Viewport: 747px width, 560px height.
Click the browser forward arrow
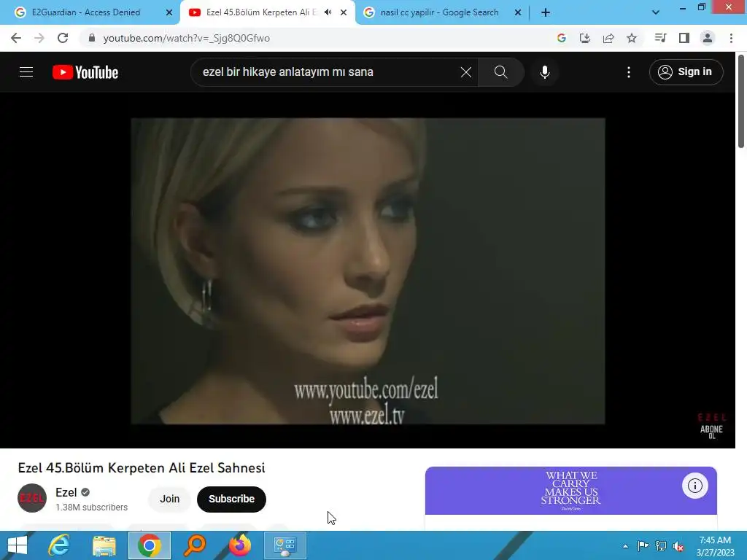click(39, 38)
